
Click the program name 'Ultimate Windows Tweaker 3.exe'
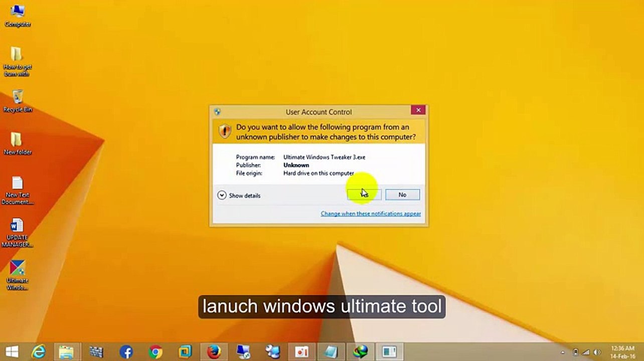[x=324, y=157]
